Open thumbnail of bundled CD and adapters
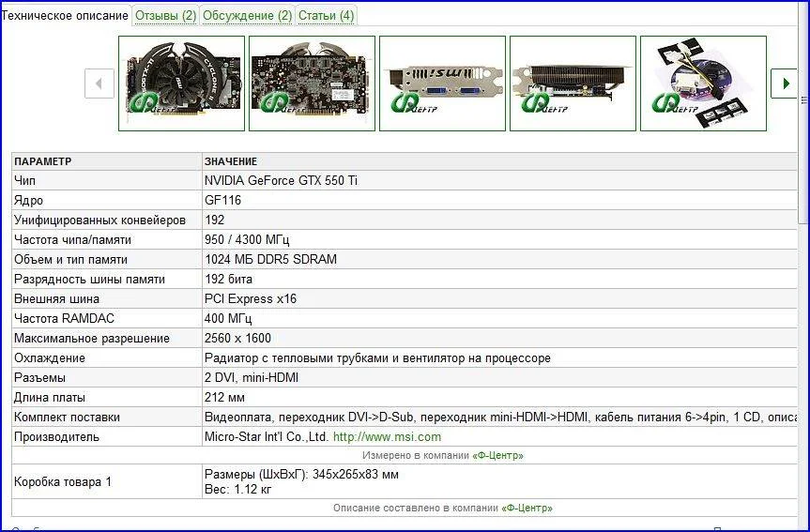Image resolution: width=810 pixels, height=532 pixels. (703, 84)
